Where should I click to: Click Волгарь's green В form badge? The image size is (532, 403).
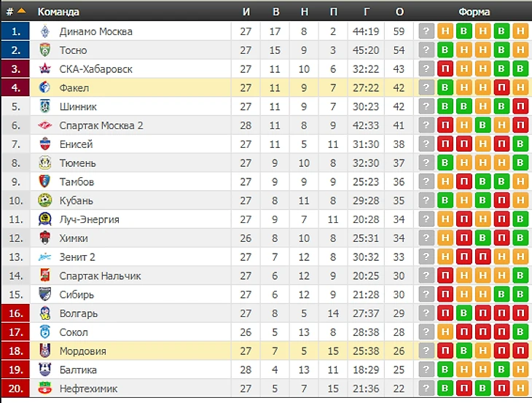coord(463,313)
